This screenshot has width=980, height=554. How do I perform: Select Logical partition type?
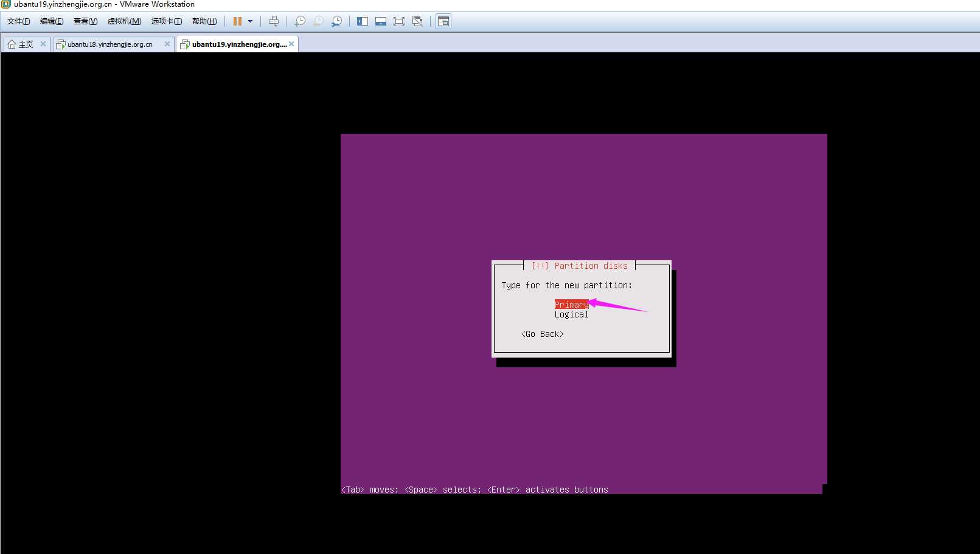571,314
